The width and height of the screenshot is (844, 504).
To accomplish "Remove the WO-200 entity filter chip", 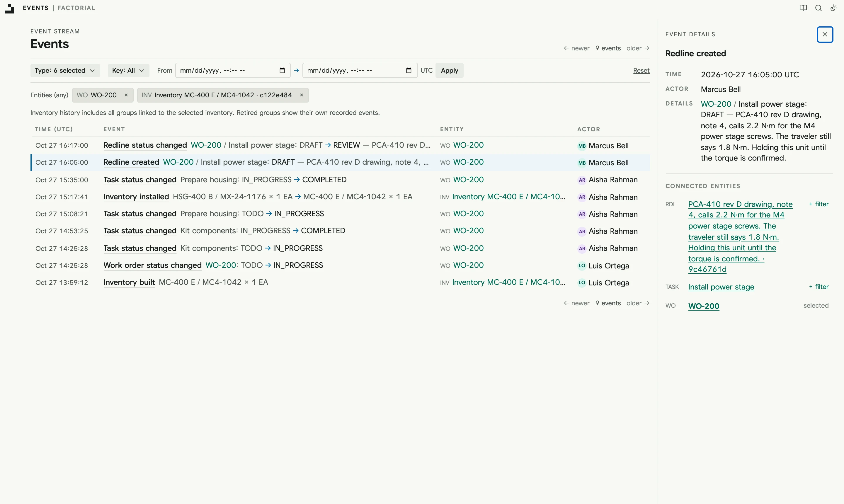I will (x=126, y=95).
